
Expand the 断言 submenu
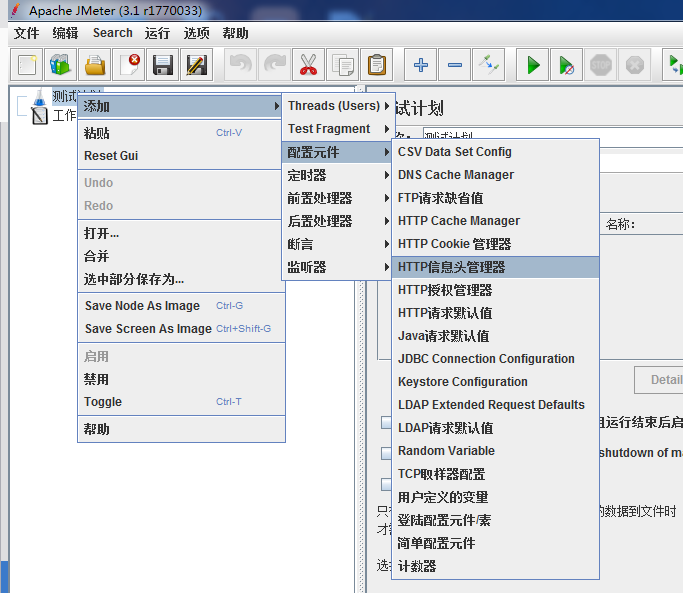[x=338, y=244]
